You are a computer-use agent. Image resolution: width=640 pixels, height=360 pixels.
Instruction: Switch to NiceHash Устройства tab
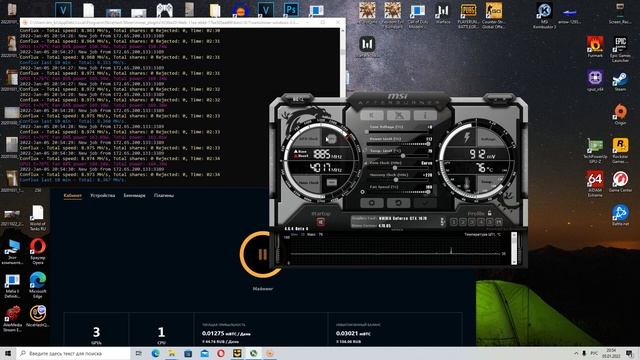click(102, 196)
